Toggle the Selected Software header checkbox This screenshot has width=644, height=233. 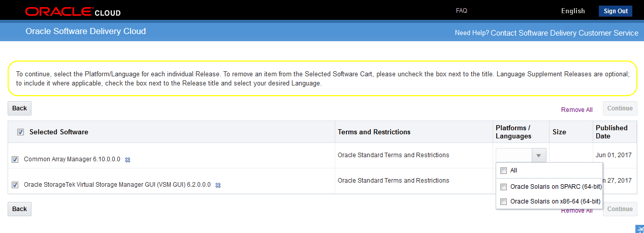20,132
